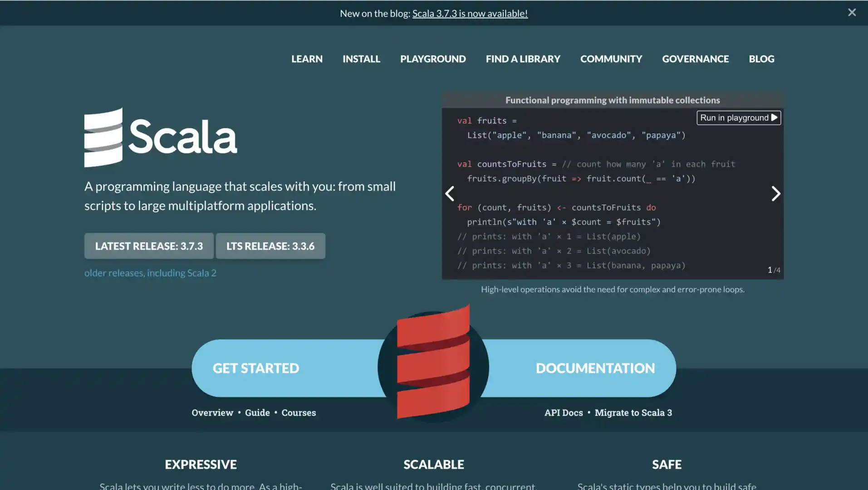Image resolution: width=868 pixels, height=490 pixels.
Task: Click the Scalable section heading
Action: click(x=434, y=465)
